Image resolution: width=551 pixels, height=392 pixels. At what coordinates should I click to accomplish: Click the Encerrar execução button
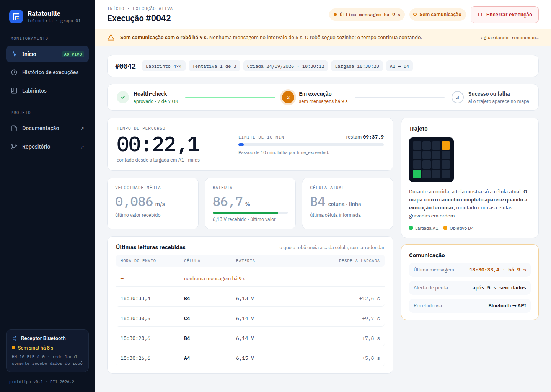(x=505, y=15)
